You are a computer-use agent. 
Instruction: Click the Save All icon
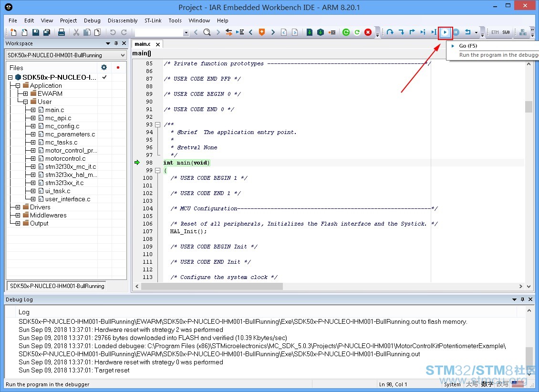tap(46, 32)
